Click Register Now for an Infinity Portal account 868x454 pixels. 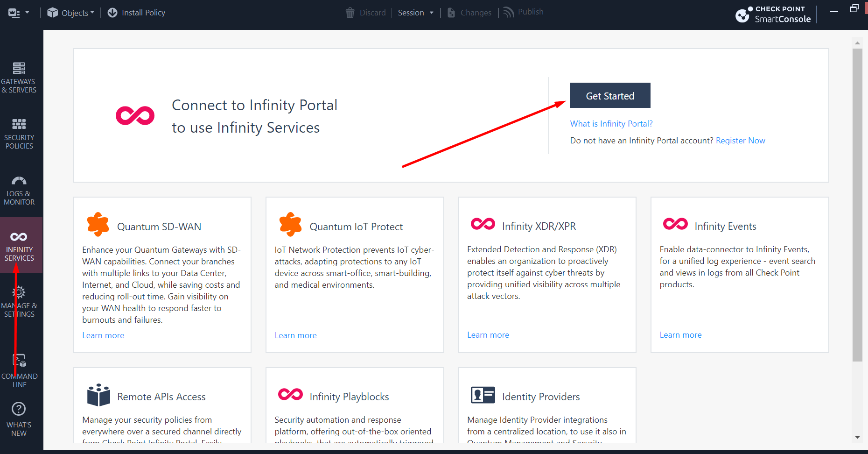[740, 140]
